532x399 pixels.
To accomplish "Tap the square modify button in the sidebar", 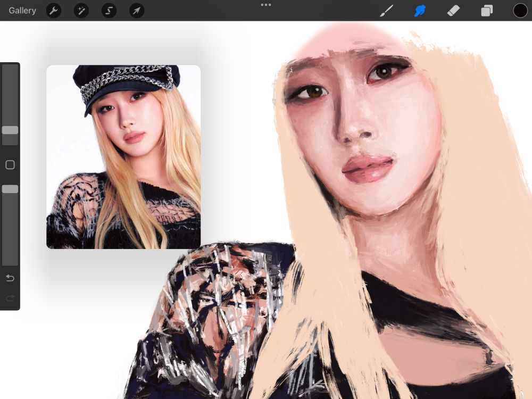I will (x=10, y=164).
